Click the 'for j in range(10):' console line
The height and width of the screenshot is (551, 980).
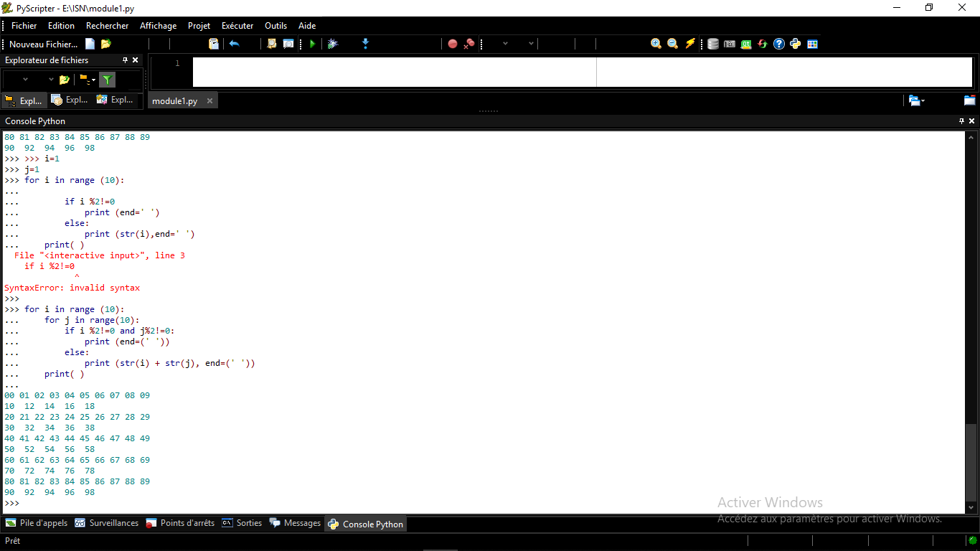click(x=92, y=320)
